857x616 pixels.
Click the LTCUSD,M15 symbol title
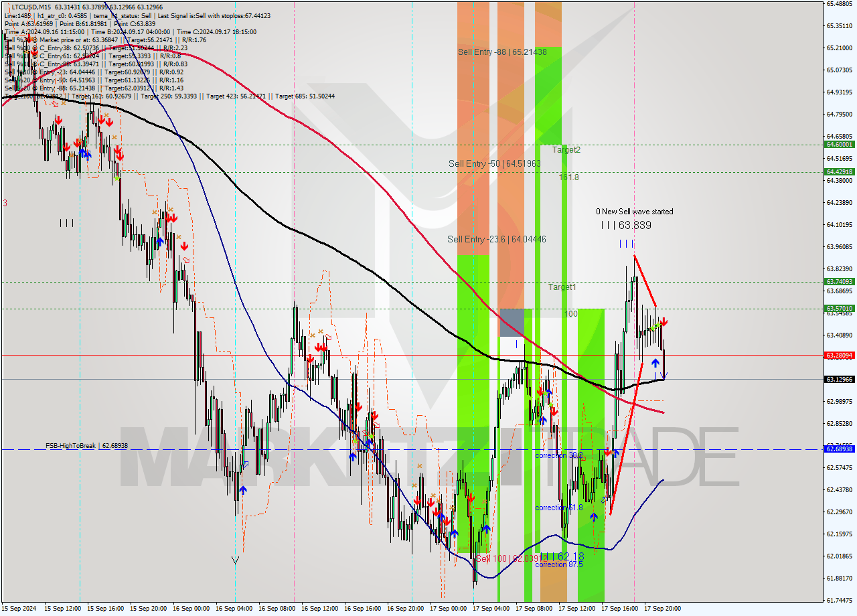pos(31,7)
